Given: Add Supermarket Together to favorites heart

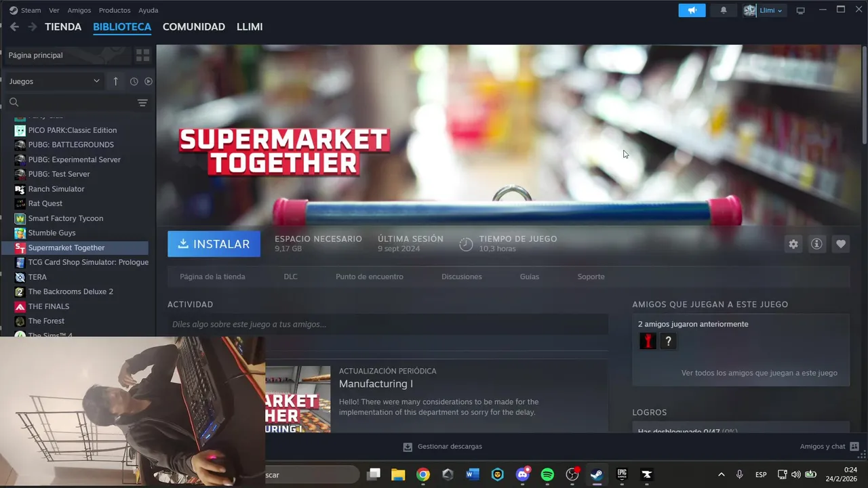Looking at the screenshot, I should (x=841, y=244).
